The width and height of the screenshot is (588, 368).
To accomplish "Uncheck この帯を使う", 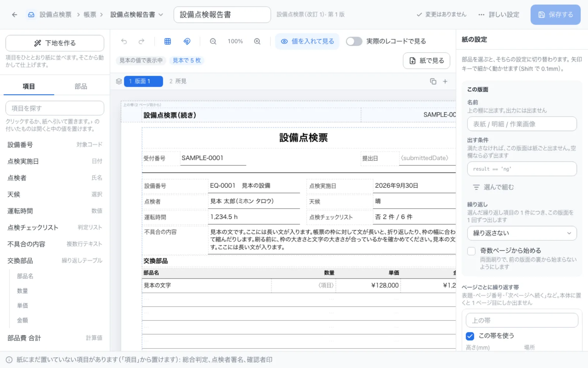I will pyautogui.click(x=470, y=336).
